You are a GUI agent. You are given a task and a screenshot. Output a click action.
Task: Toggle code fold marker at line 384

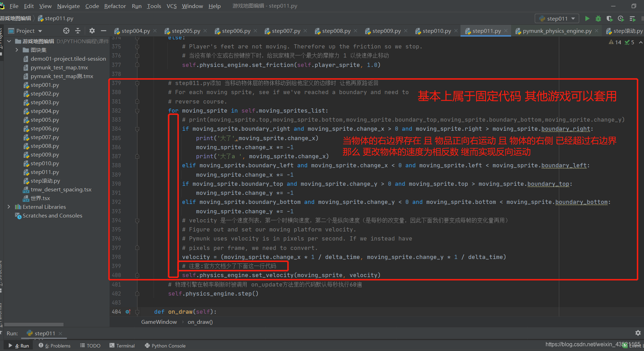pyautogui.click(x=137, y=129)
